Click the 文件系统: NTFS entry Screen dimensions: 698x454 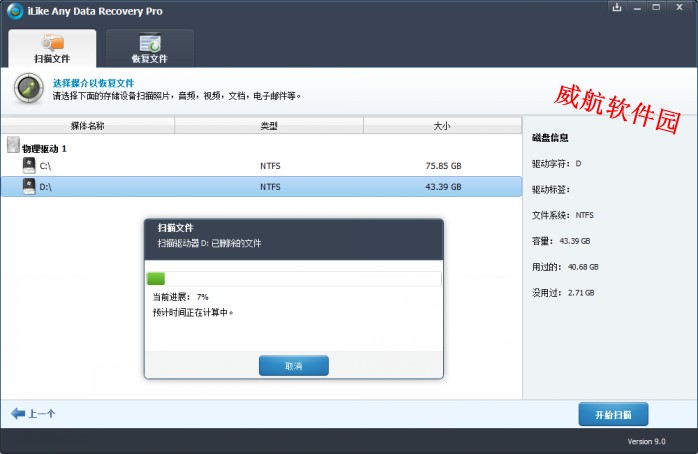(x=563, y=215)
